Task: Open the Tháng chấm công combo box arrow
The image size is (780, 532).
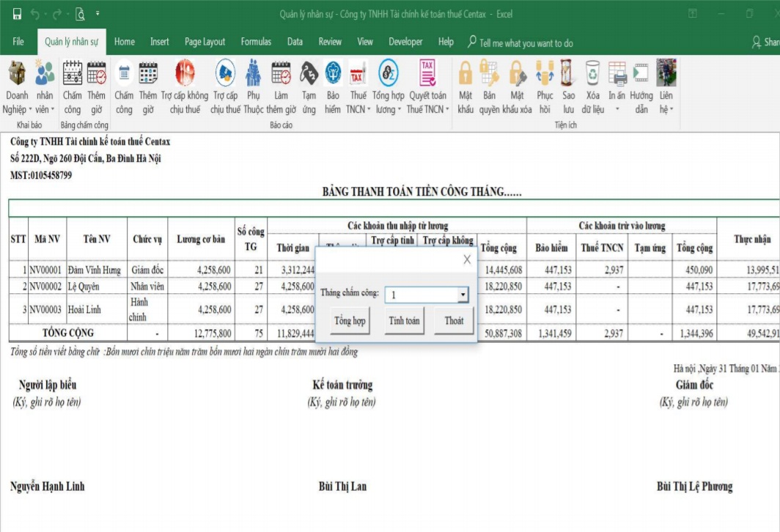Action: (463, 295)
